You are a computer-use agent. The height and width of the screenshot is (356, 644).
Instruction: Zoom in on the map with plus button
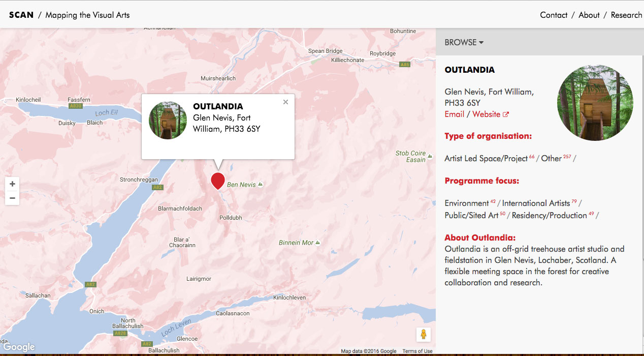click(x=12, y=184)
